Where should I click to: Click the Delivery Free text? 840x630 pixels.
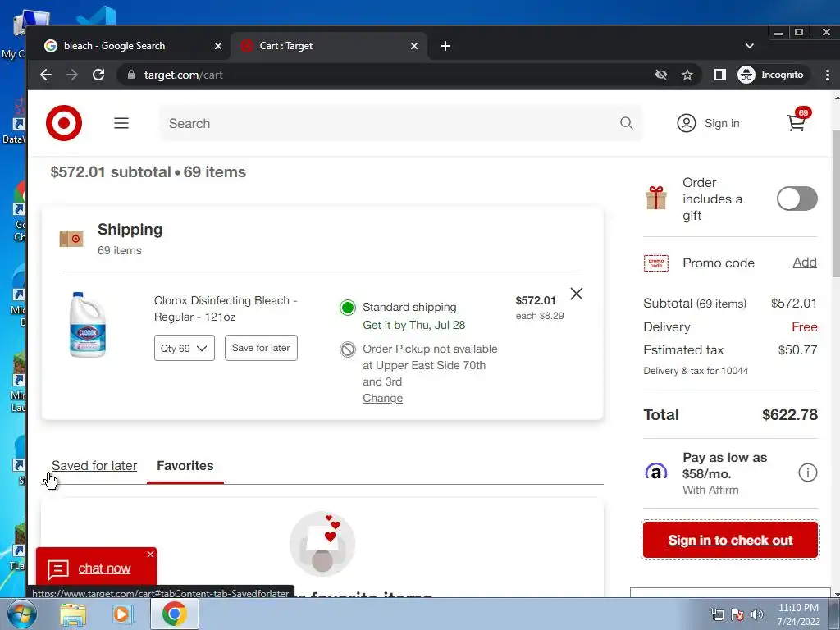(x=804, y=326)
